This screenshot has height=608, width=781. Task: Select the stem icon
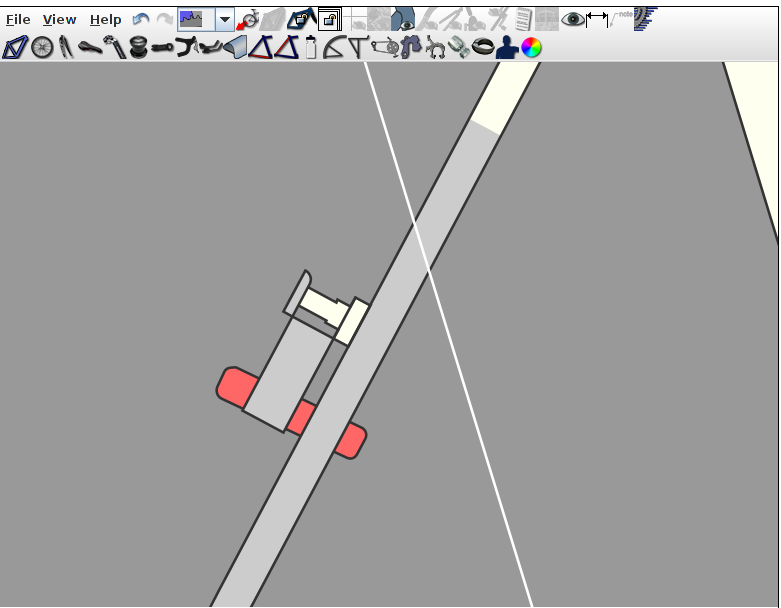click(x=163, y=47)
